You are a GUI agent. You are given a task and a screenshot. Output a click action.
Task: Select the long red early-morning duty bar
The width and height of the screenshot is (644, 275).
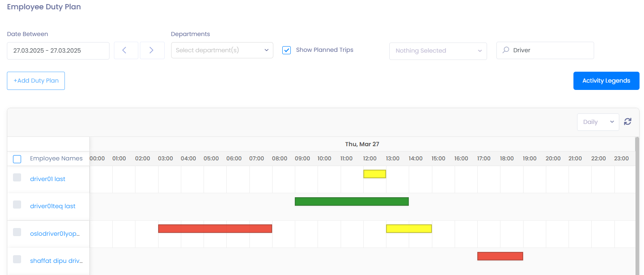pyautogui.click(x=215, y=228)
